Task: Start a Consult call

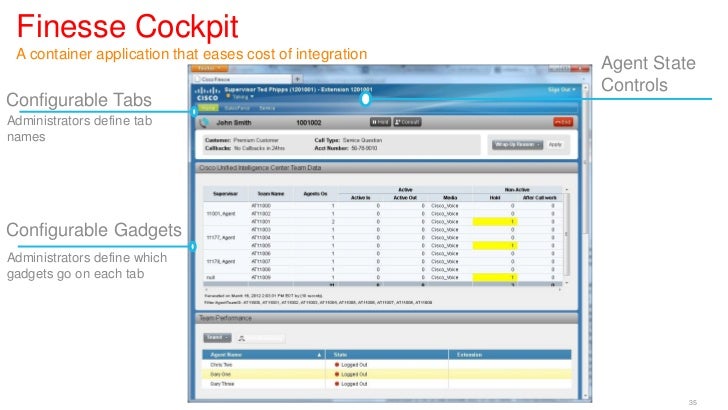Action: [x=407, y=122]
